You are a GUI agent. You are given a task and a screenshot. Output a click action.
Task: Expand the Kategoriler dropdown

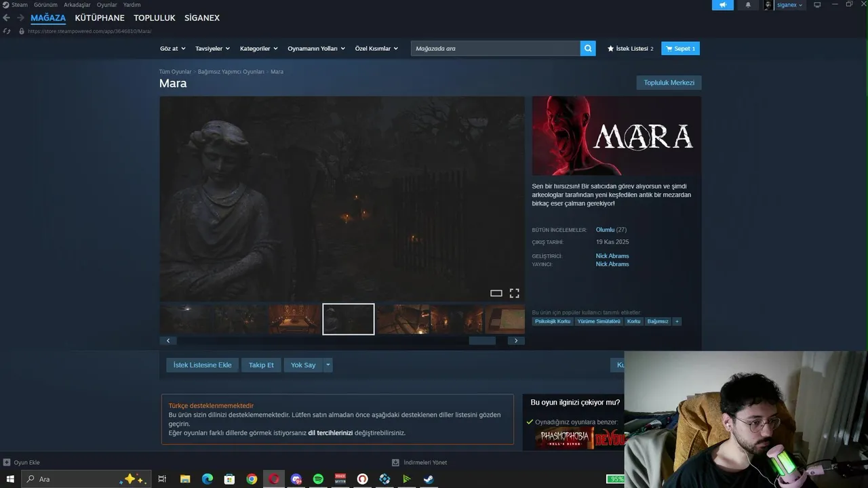(258, 48)
